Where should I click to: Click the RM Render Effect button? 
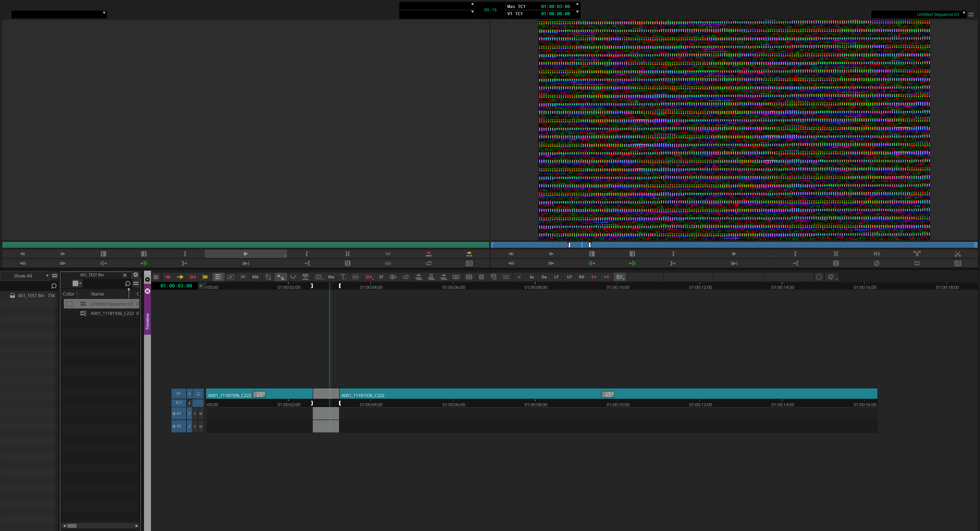tap(255, 277)
